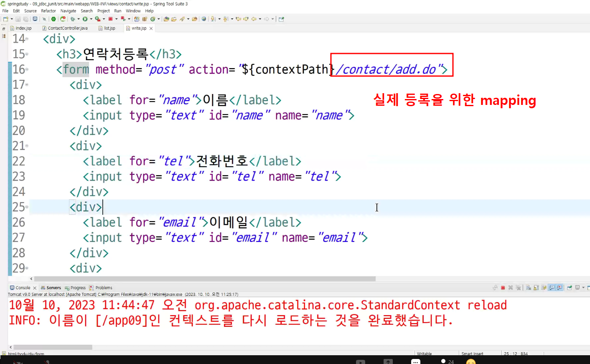Collapse the fold marker at line 21
This screenshot has height=364, width=590.
[27, 146]
